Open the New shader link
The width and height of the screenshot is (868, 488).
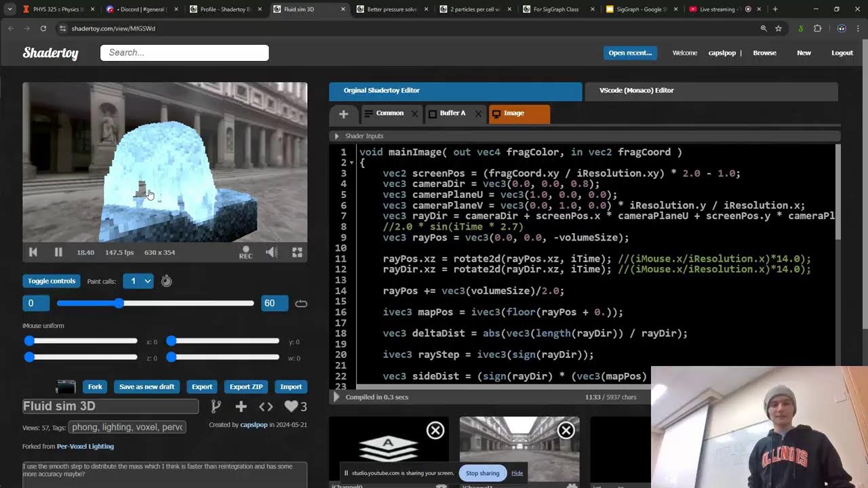804,53
